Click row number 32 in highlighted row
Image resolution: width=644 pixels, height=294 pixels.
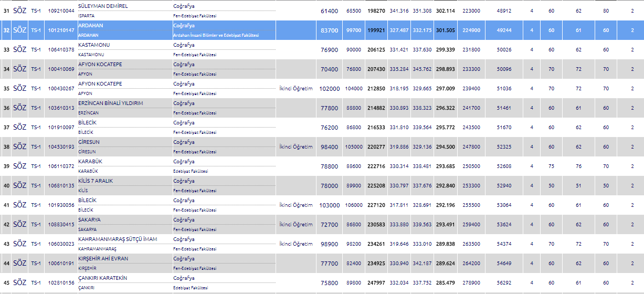pos(6,30)
